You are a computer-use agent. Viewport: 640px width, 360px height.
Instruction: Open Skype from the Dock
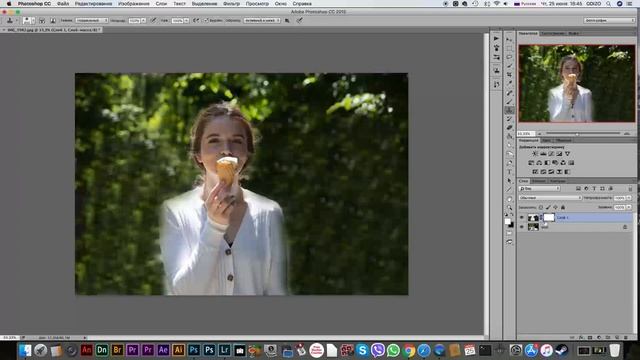pos(362,350)
